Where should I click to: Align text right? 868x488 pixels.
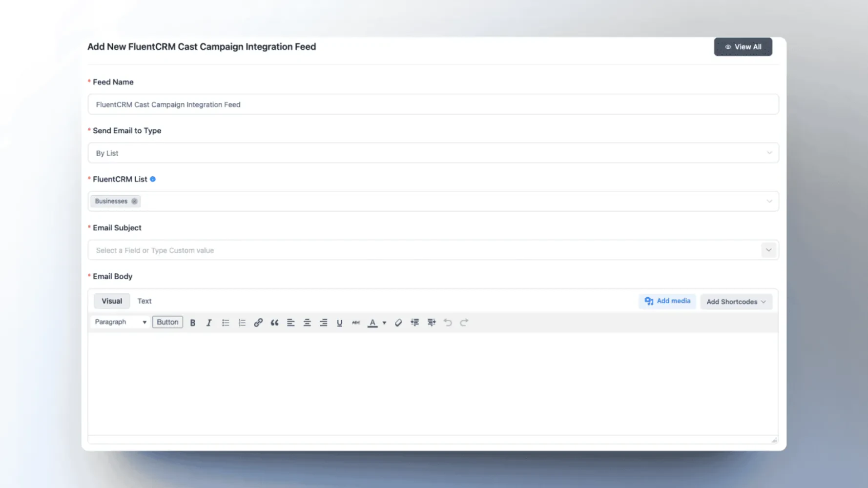324,323
